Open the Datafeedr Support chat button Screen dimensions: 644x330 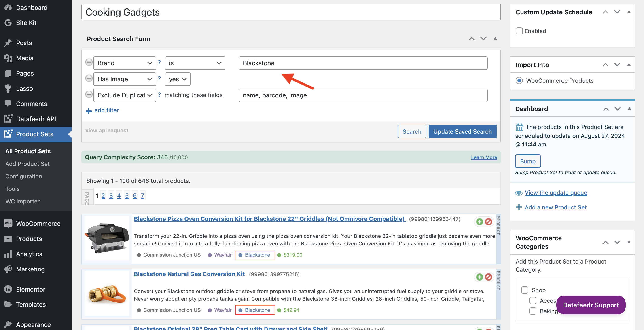point(591,305)
